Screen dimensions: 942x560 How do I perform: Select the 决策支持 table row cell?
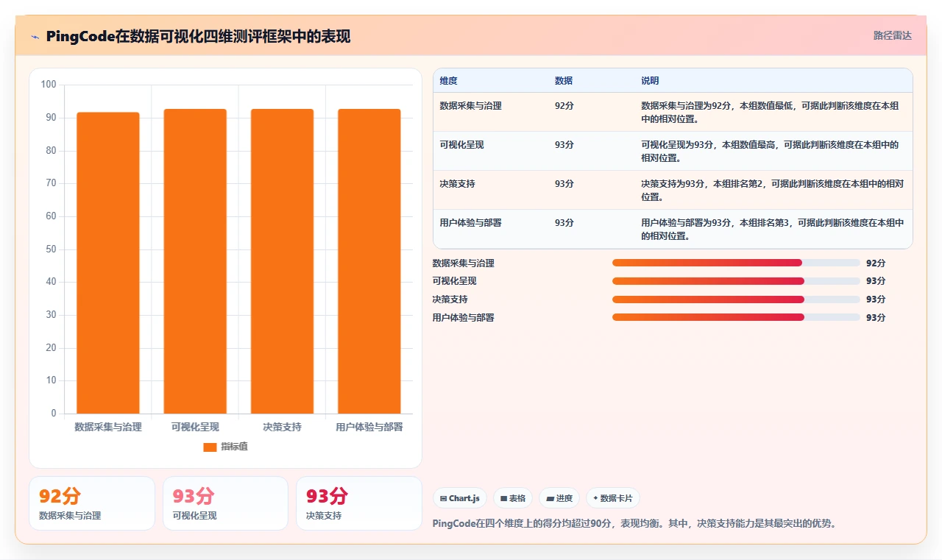457,184
